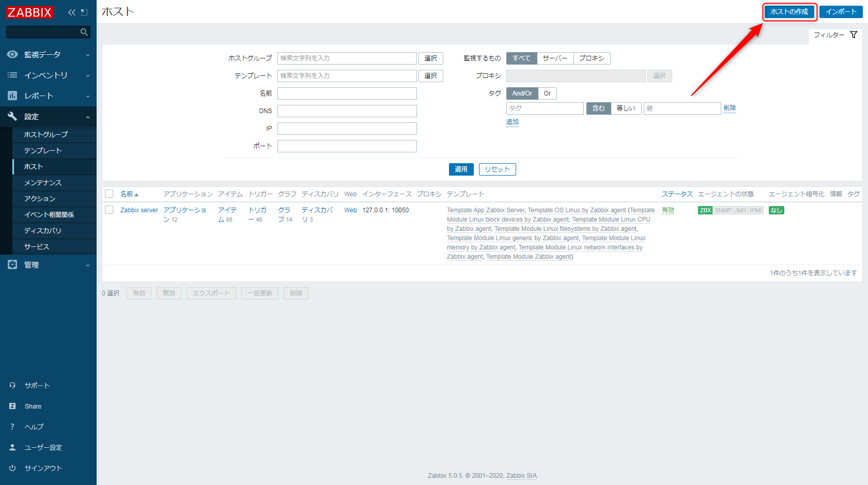This screenshot has height=485, width=868.
Task: Click the 有効 status link of Zabbix server
Action: [668, 210]
